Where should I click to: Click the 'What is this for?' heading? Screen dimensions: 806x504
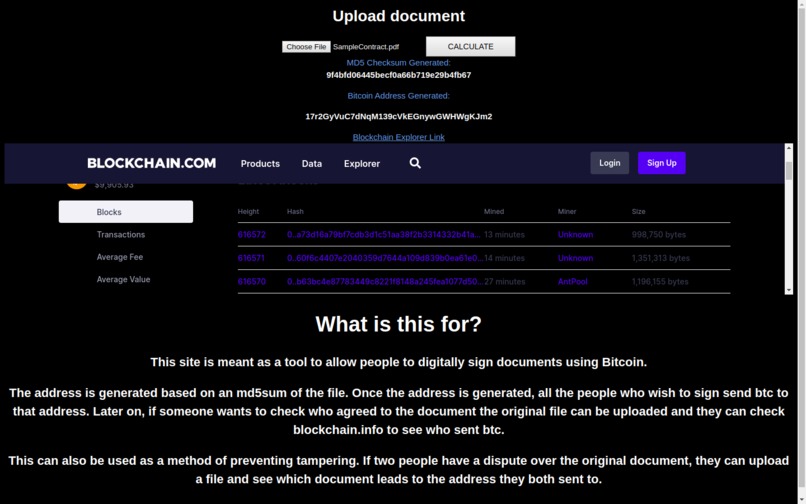coord(398,325)
